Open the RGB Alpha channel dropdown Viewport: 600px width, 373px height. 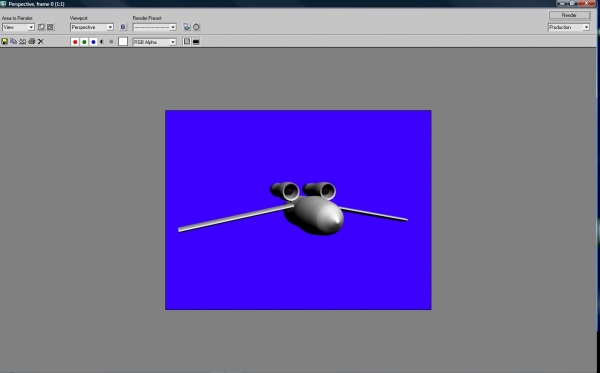(x=155, y=42)
